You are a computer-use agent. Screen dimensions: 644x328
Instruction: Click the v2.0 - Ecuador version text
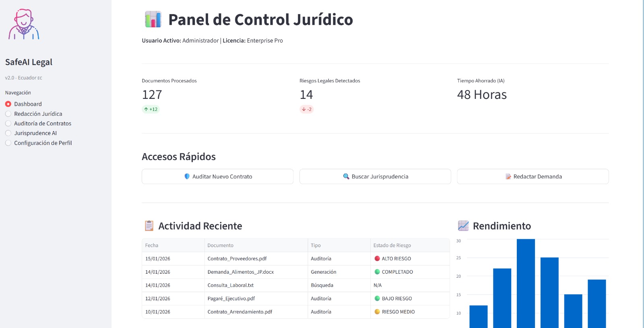coord(23,78)
